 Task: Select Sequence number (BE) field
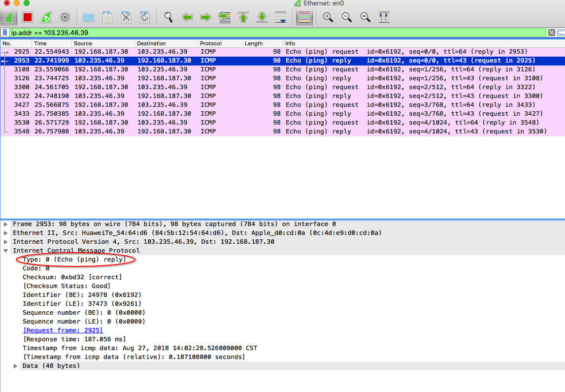pyautogui.click(x=84, y=313)
